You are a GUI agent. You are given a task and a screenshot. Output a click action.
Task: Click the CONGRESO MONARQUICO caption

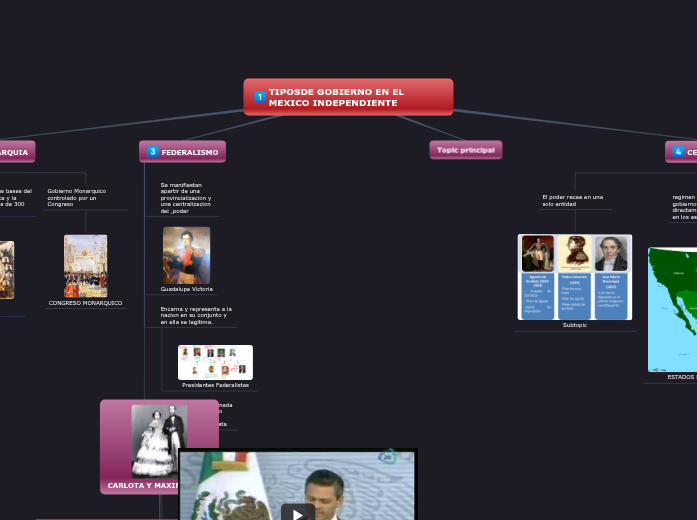(x=85, y=303)
